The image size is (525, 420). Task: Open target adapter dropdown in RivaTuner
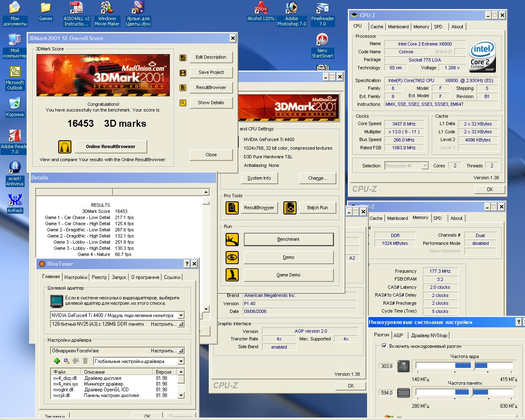181,315
